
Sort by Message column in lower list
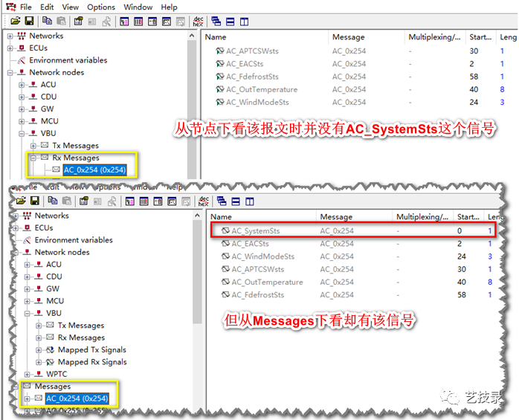(x=355, y=217)
